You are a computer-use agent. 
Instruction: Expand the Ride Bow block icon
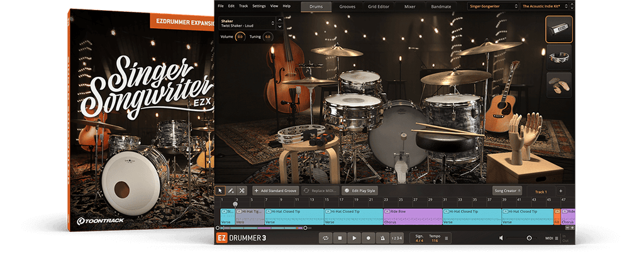(387, 212)
